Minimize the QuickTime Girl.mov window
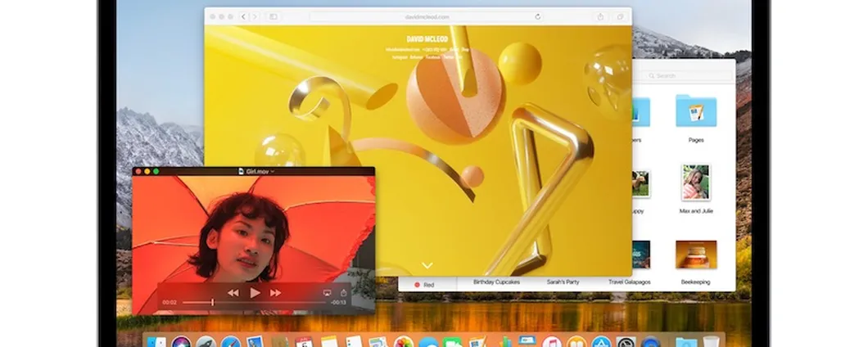868x347 pixels. (x=147, y=172)
